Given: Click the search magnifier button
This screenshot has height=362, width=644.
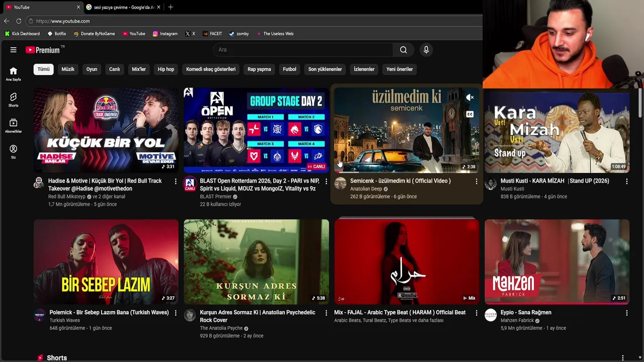Looking at the screenshot, I should point(404,50).
